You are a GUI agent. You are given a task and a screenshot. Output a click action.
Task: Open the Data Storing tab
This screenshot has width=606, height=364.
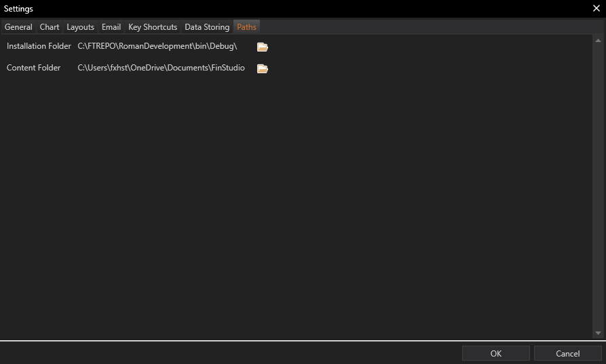click(x=207, y=27)
